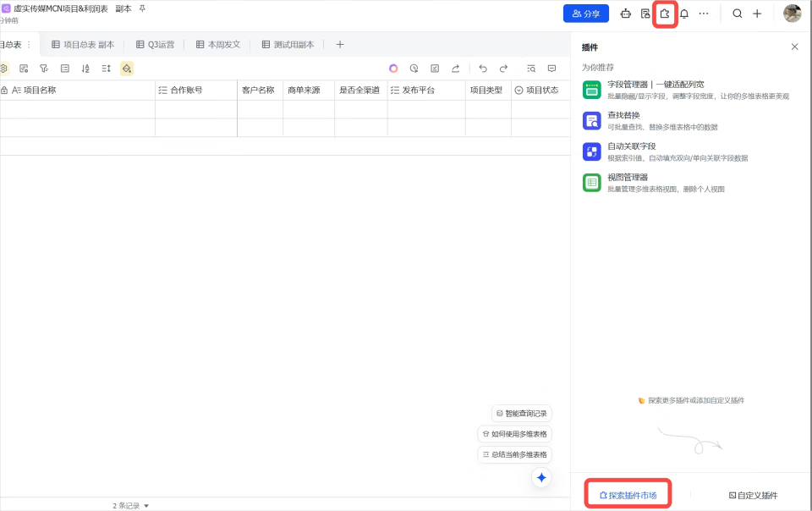Click the blue 分享 share button

(x=585, y=14)
